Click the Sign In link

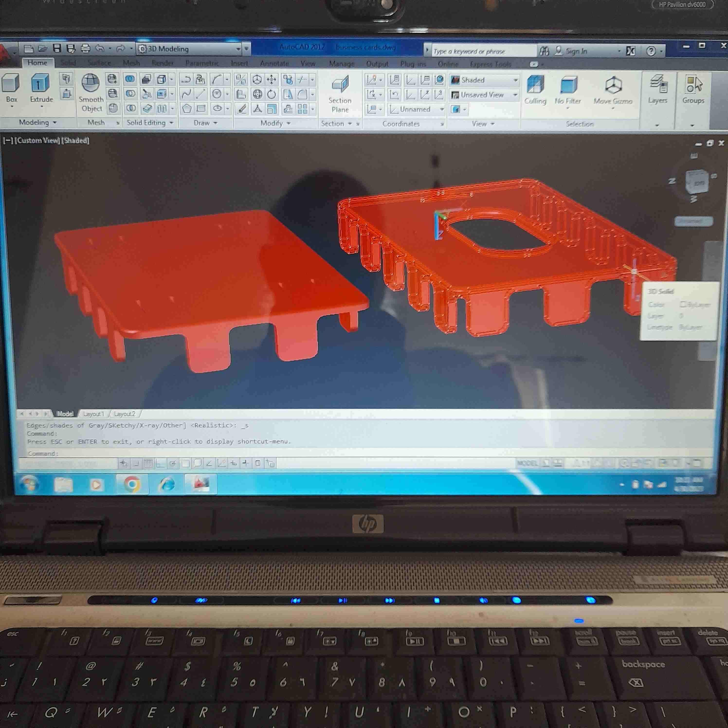pos(576,51)
